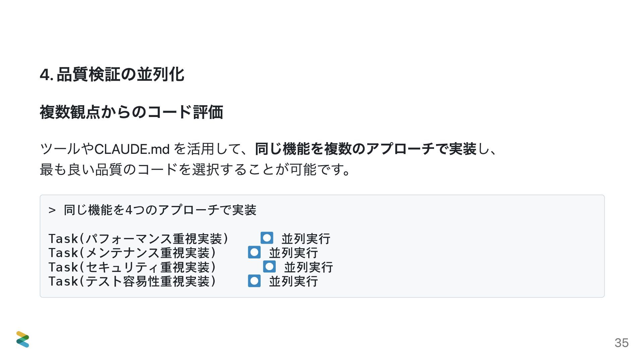Select the Task(メンテナンス重視実装) line

pyautogui.click(x=132, y=253)
